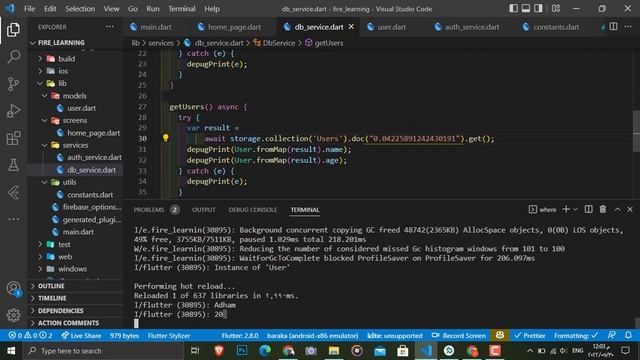The image size is (640, 360).
Task: Open the Extensions view
Action: coord(13,138)
